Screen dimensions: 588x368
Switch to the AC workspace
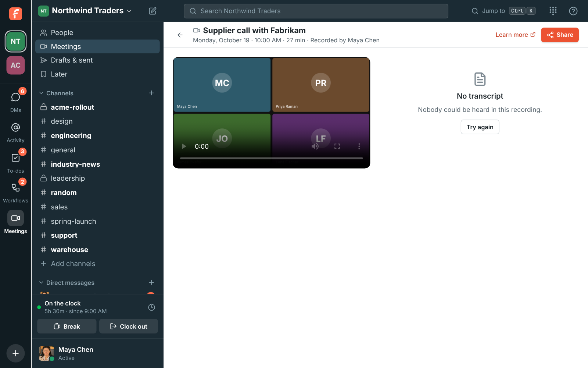pos(15,65)
